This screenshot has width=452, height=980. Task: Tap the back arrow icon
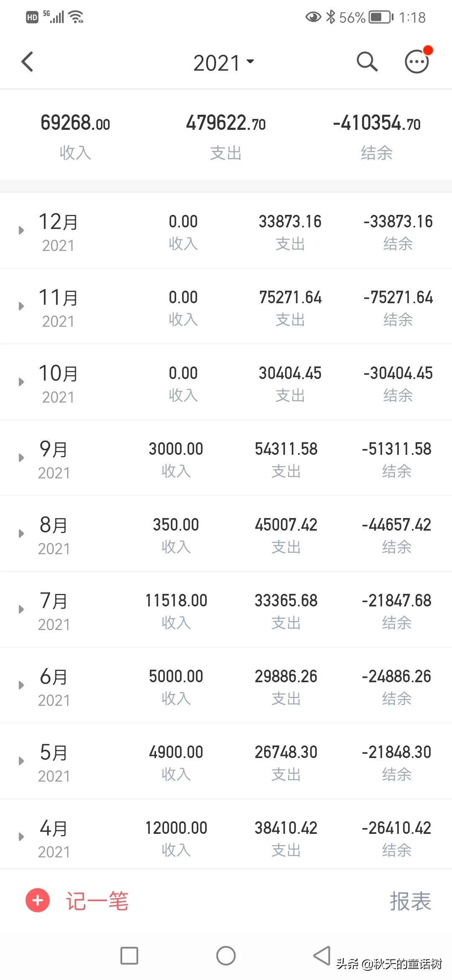28,62
